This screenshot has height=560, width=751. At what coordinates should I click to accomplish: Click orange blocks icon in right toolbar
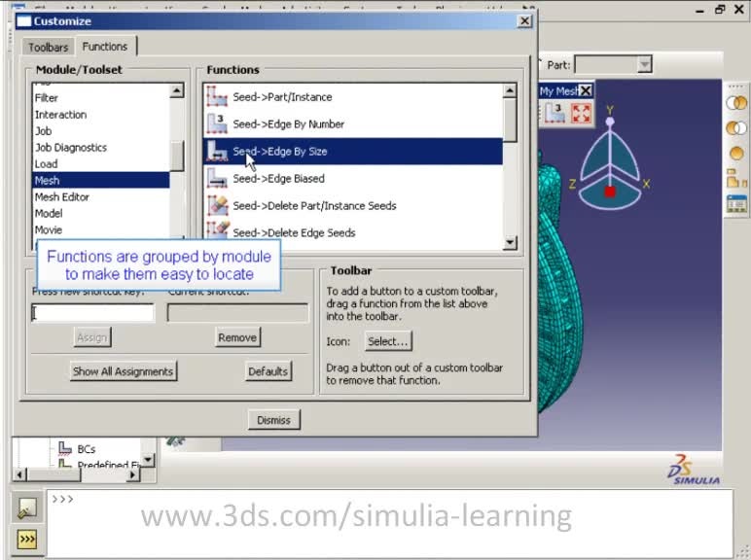click(x=736, y=178)
